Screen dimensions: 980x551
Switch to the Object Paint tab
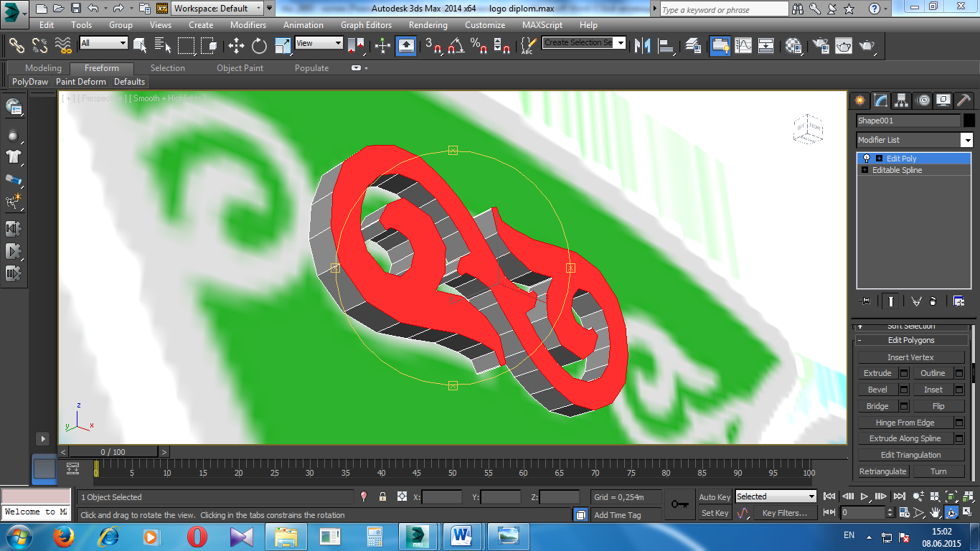coord(240,68)
